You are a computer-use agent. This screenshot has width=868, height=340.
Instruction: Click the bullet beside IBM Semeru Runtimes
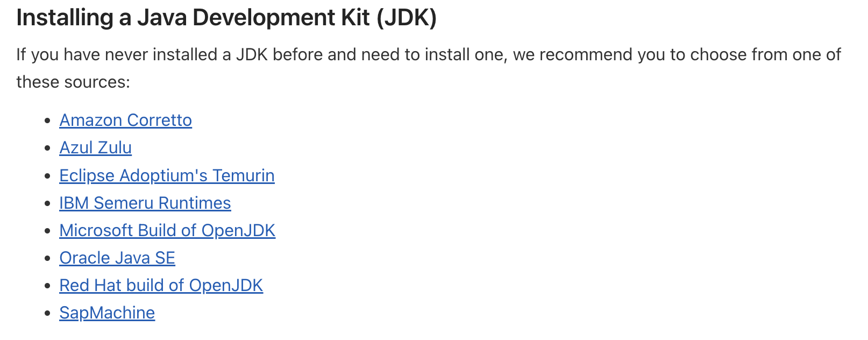tap(48, 204)
